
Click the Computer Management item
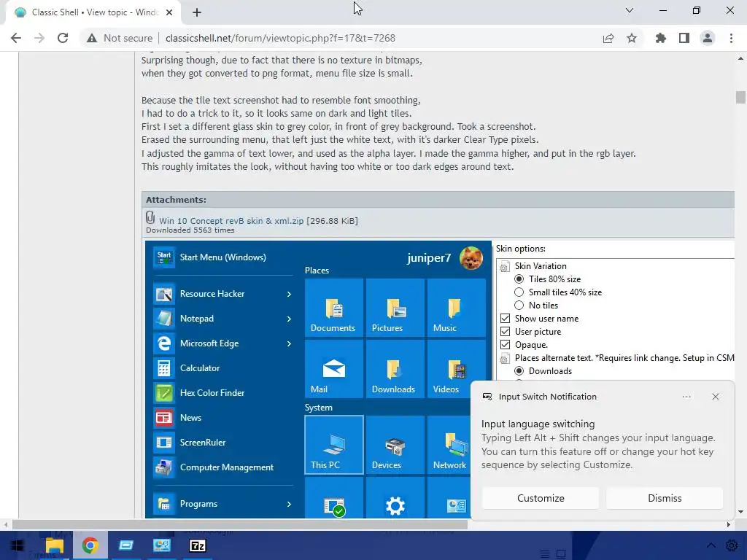click(223, 467)
